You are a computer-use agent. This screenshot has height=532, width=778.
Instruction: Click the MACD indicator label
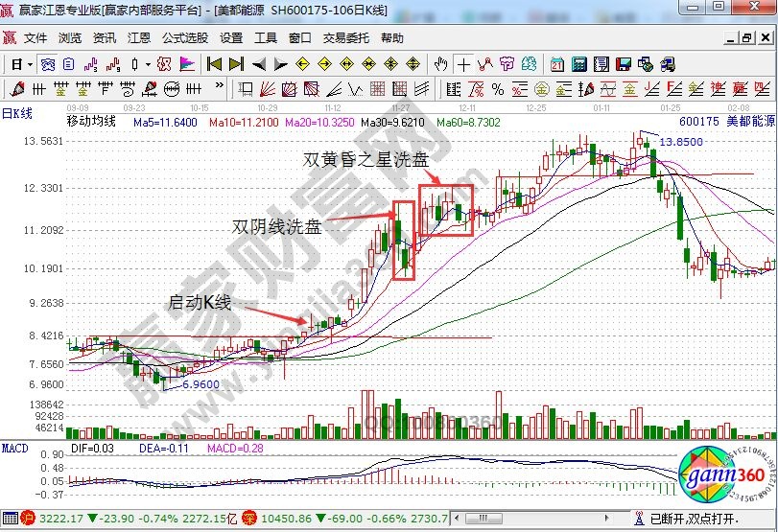pos(14,448)
